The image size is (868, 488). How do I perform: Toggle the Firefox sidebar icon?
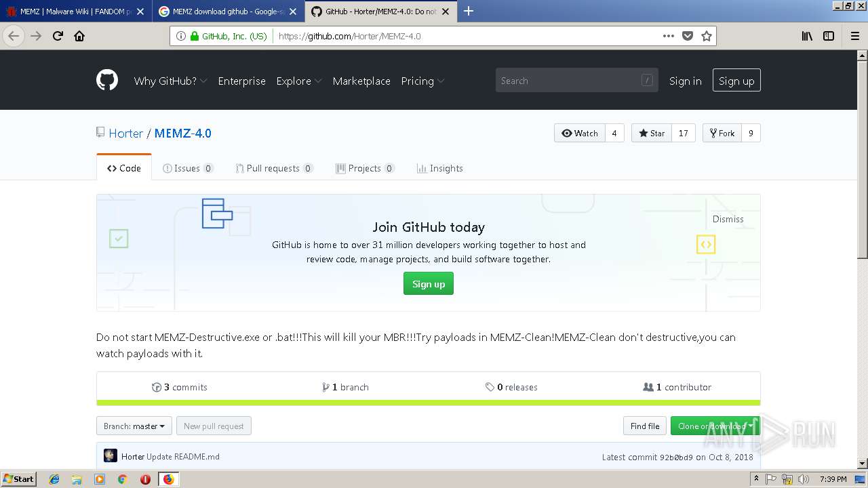(x=829, y=36)
